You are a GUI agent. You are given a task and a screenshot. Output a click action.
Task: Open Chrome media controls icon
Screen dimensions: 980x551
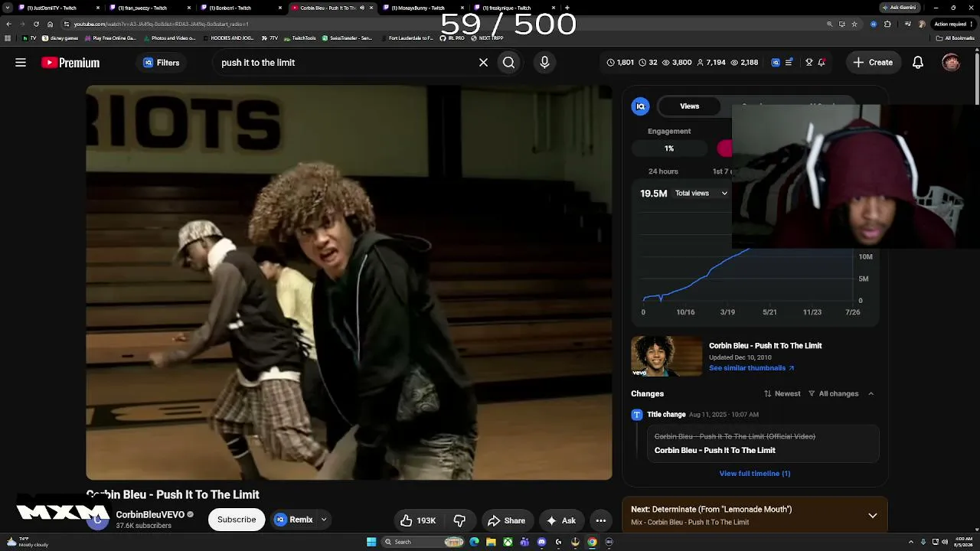point(907,24)
